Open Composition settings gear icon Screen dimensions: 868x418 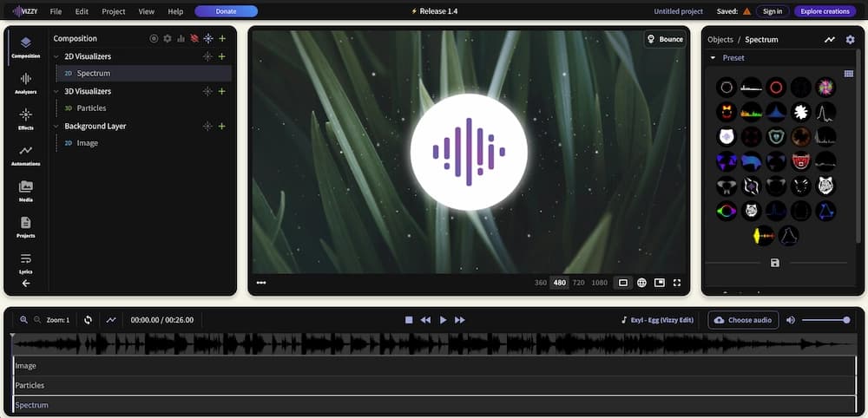coord(168,39)
